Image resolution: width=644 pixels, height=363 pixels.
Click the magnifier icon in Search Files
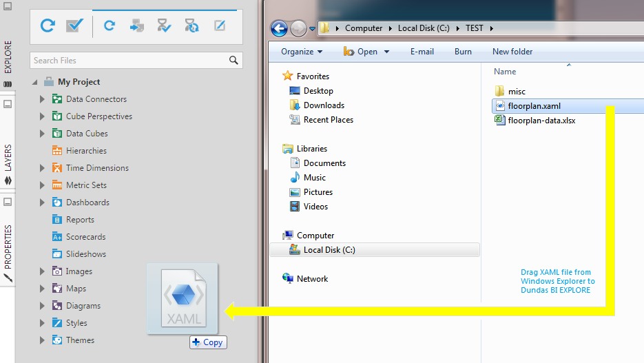233,61
